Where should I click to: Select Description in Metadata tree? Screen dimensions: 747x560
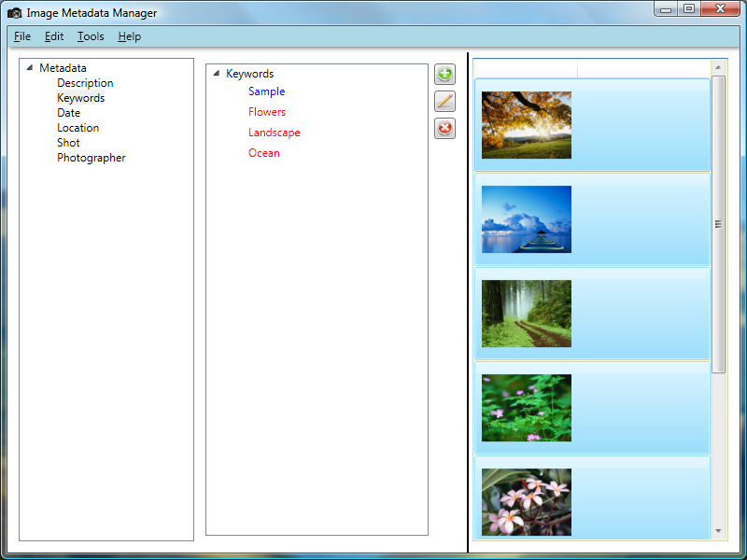(x=85, y=83)
